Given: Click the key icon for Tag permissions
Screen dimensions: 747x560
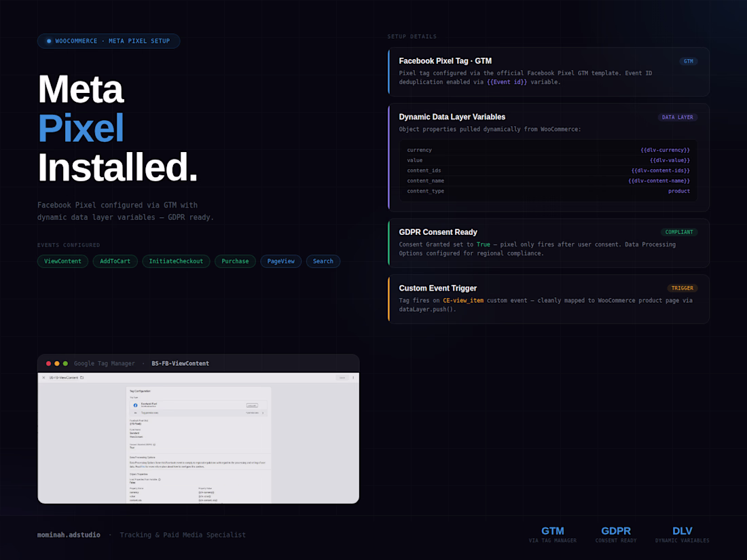Looking at the screenshot, I should pos(135,413).
